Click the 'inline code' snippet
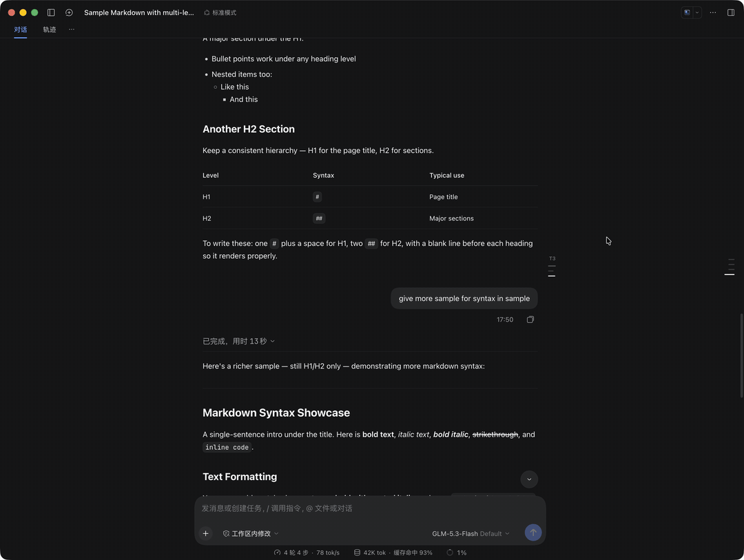Screen dimensions: 744x560 tap(227, 447)
